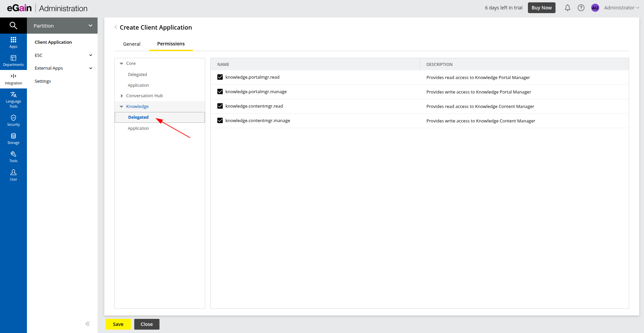
Task: Expand the Conversation Hub tree node
Action: tap(122, 96)
